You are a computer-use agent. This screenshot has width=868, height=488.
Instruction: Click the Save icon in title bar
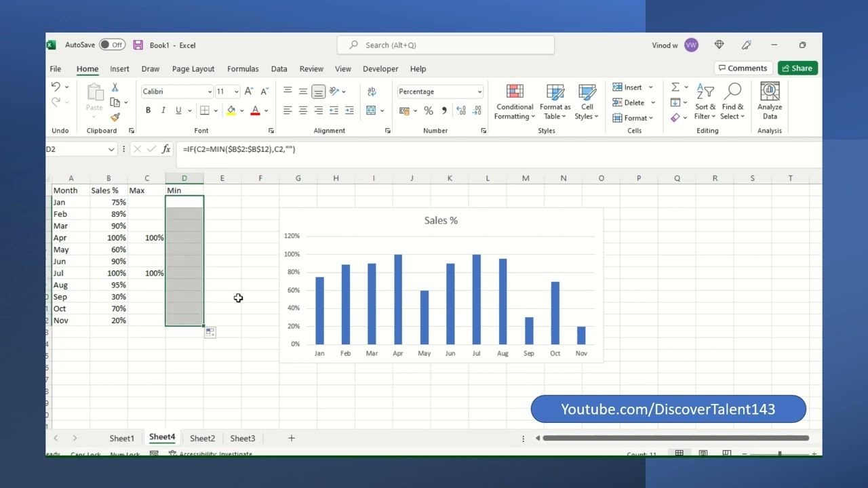[x=138, y=45]
